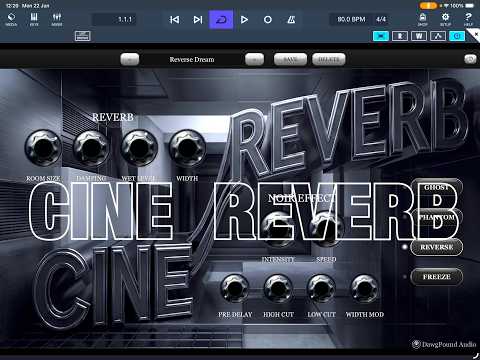The image size is (480, 360).
Task: Open the Help question mark icon
Action: click(x=468, y=19)
